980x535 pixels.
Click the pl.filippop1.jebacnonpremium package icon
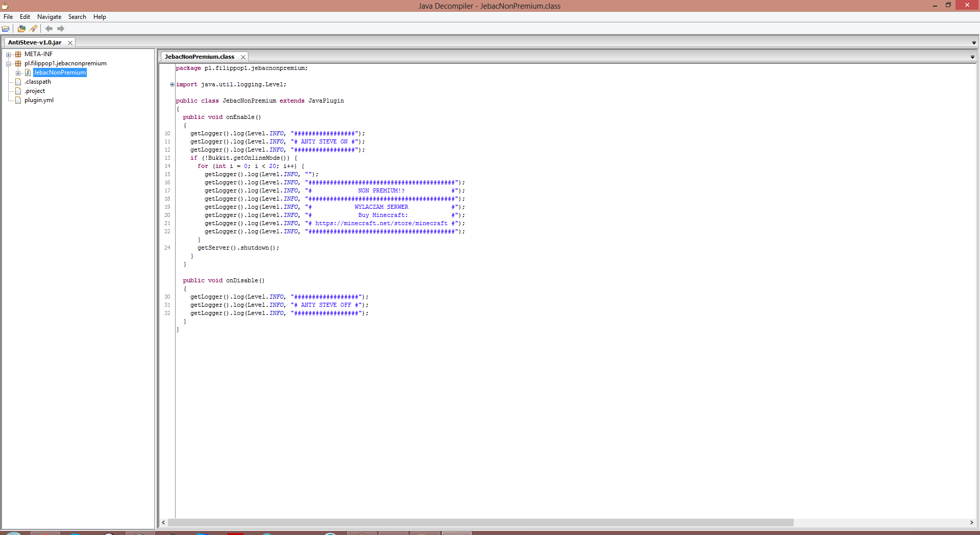18,63
